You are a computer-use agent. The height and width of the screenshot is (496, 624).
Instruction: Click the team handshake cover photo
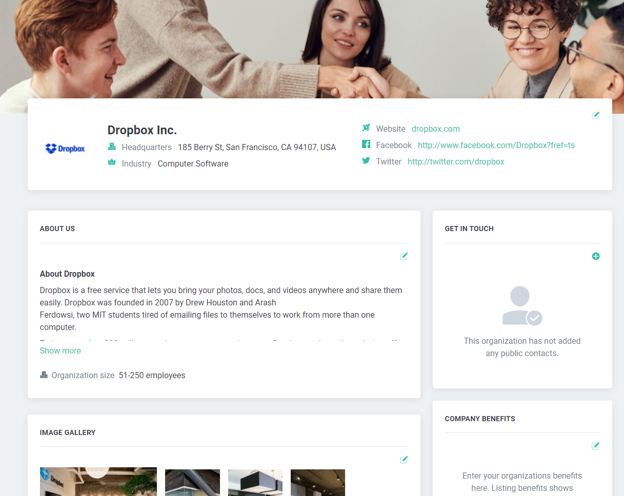(312, 49)
